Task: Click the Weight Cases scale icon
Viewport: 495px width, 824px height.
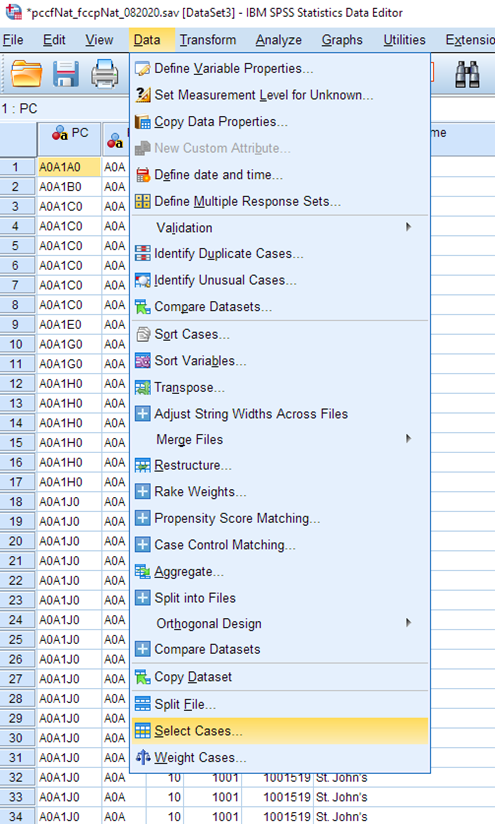Action: click(x=142, y=758)
